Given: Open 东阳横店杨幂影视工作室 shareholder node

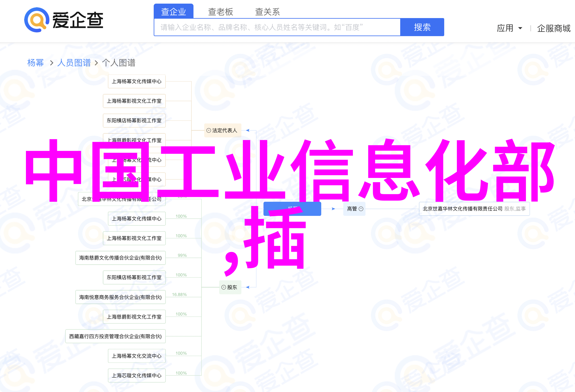Looking at the screenshot, I should pyautogui.click(x=134, y=277).
